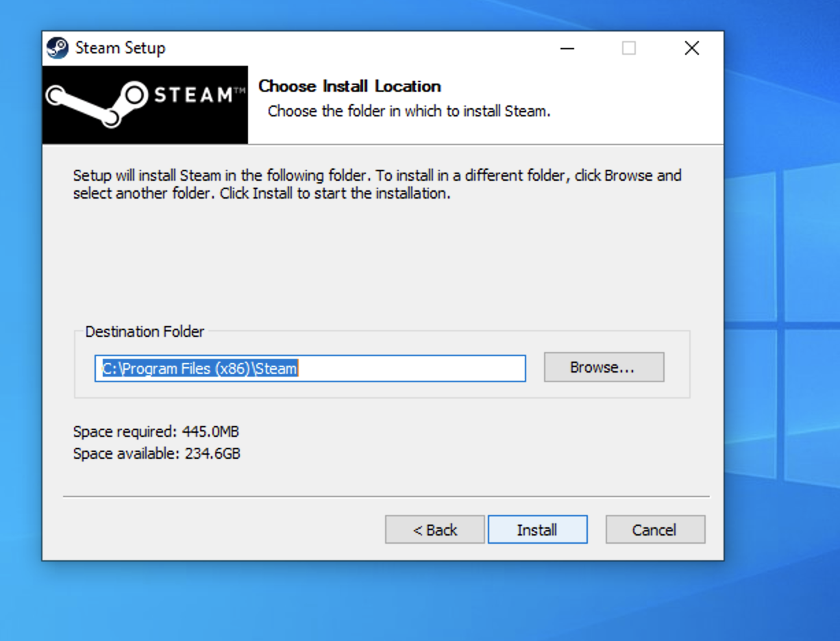Image resolution: width=840 pixels, height=641 pixels.
Task: Click the Steam icon in title bar
Action: (58, 49)
